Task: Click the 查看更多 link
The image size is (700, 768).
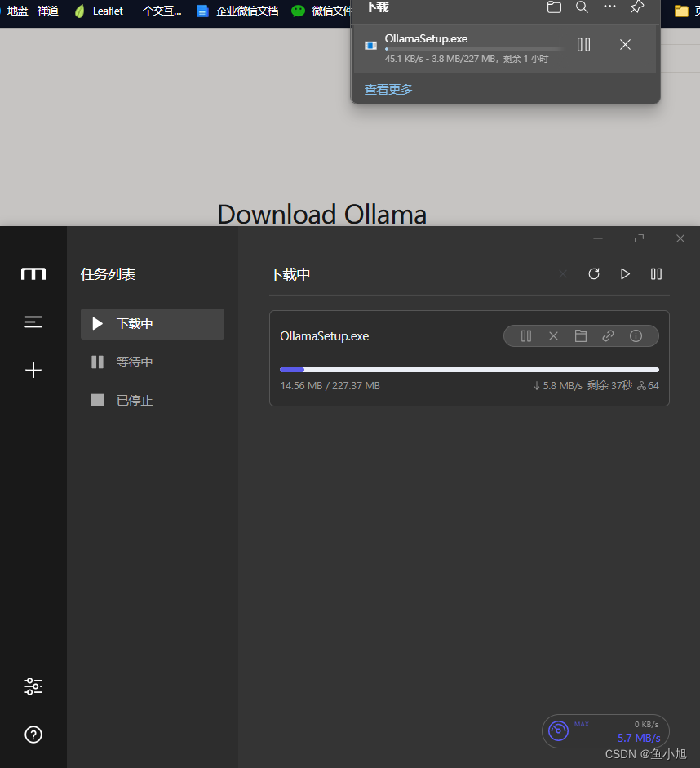Action: [388, 89]
